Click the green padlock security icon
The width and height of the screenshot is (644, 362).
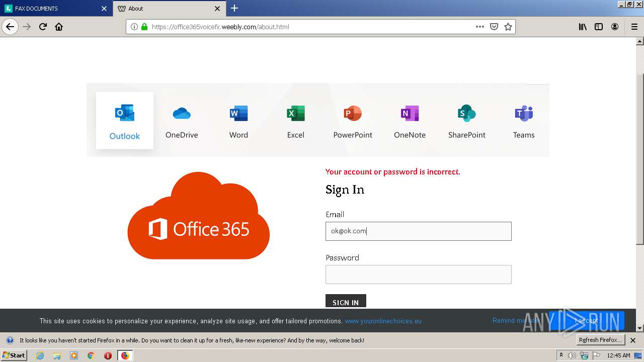tap(144, 27)
